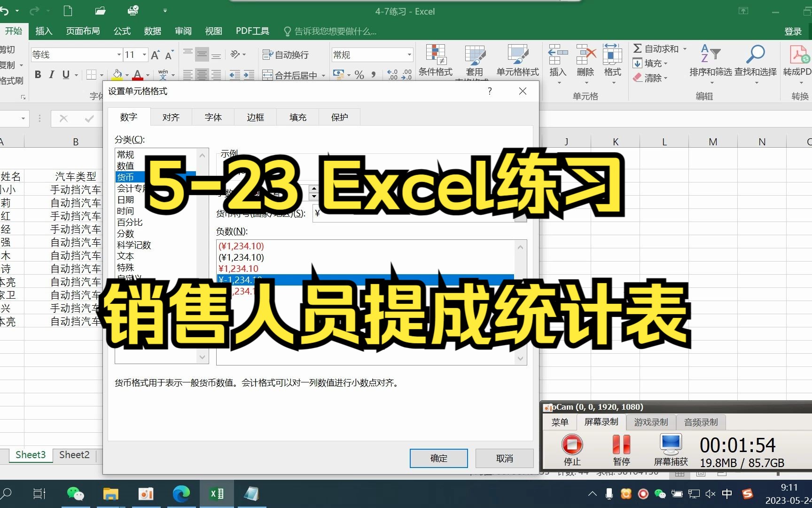Open the Insert (插入) ribbon tab

tap(44, 31)
